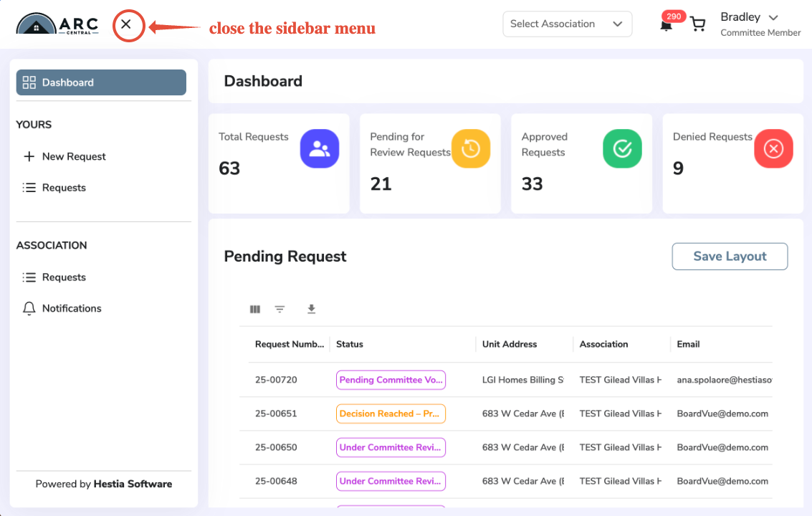
Task: Click the Approved Requests checkmark icon
Action: (x=623, y=148)
